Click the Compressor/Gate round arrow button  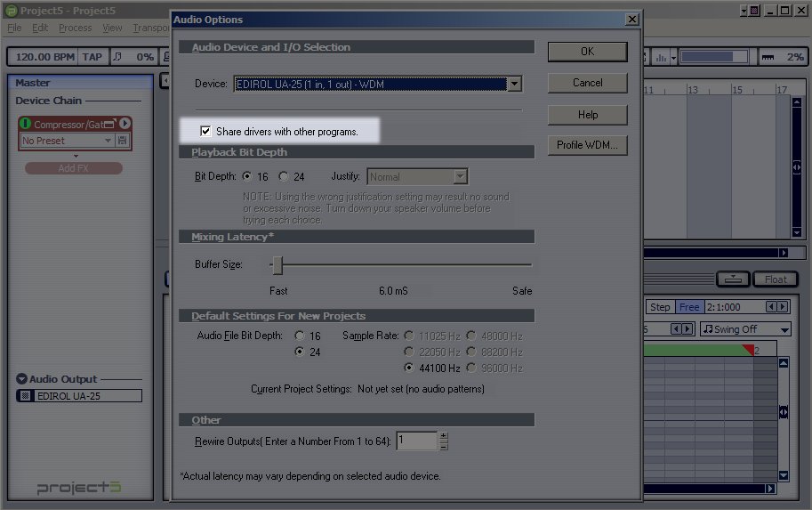point(125,124)
